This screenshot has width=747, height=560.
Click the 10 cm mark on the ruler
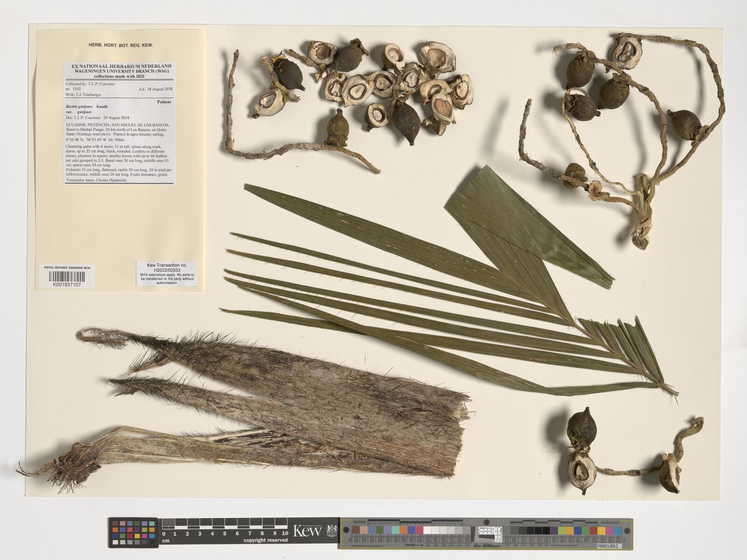[x=285, y=533]
